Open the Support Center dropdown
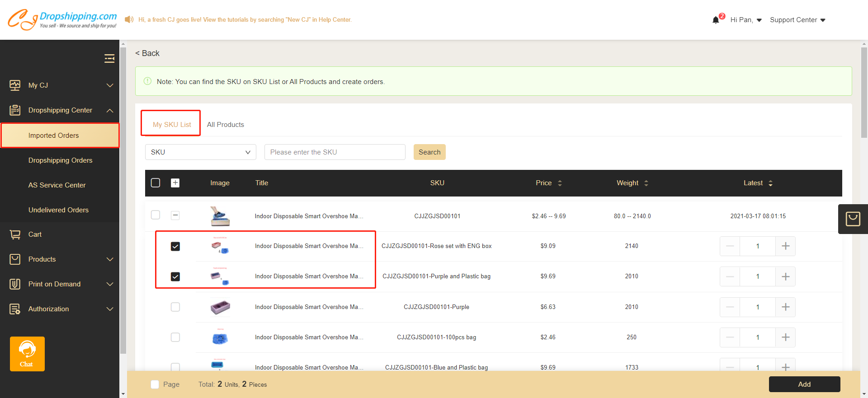The width and height of the screenshot is (868, 398). [797, 20]
